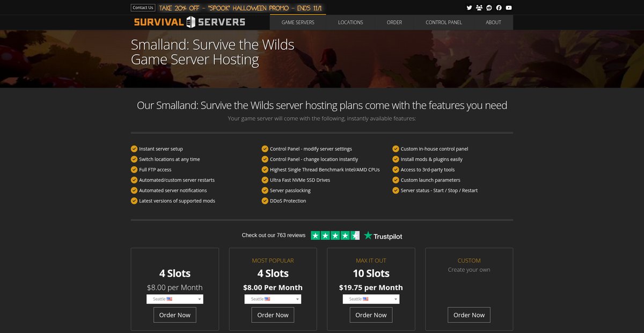Click the 'MAX IT OUT' card label

click(371, 260)
